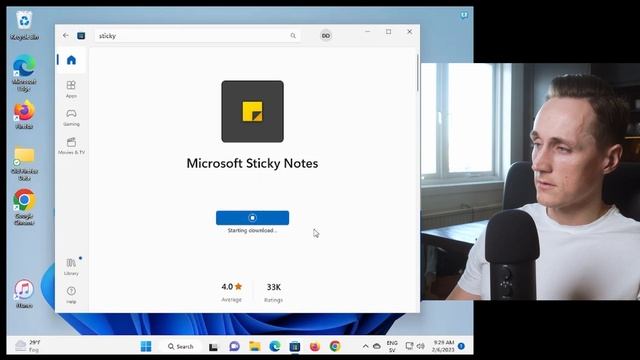Open Edge from the taskbar
640x360 pixels.
pyautogui.click(x=275, y=347)
